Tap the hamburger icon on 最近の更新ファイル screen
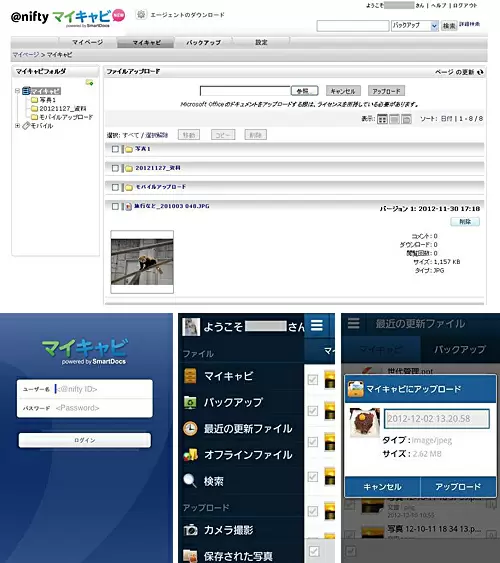 [x=353, y=323]
